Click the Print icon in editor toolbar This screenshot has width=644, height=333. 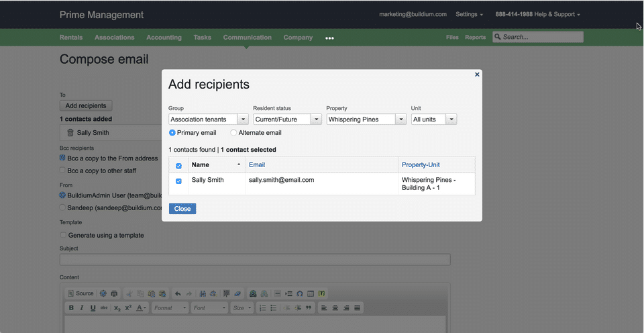(114, 293)
